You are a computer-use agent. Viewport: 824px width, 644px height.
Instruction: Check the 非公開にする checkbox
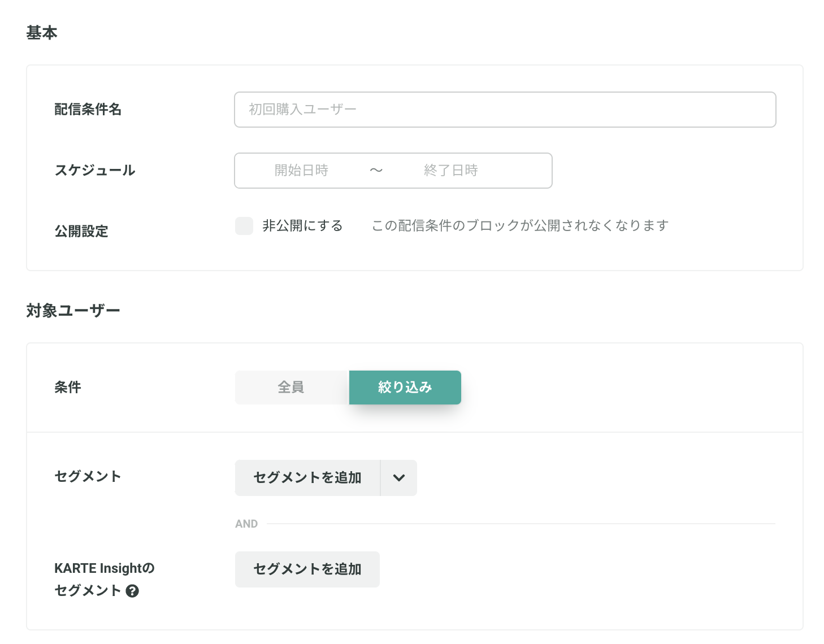(244, 226)
